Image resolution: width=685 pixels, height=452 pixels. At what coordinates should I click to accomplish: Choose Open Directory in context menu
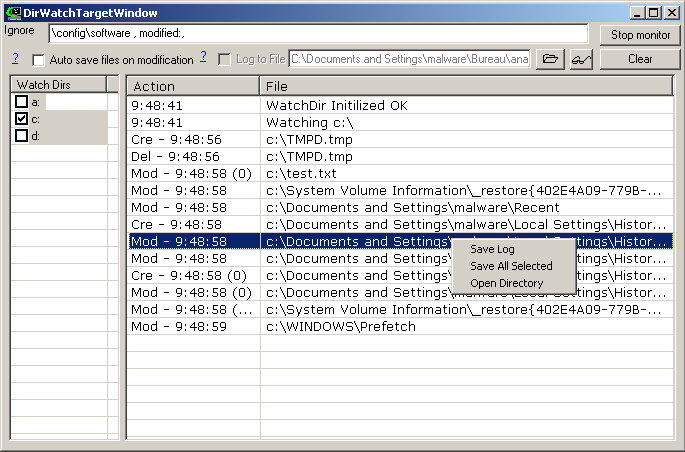coord(506,283)
